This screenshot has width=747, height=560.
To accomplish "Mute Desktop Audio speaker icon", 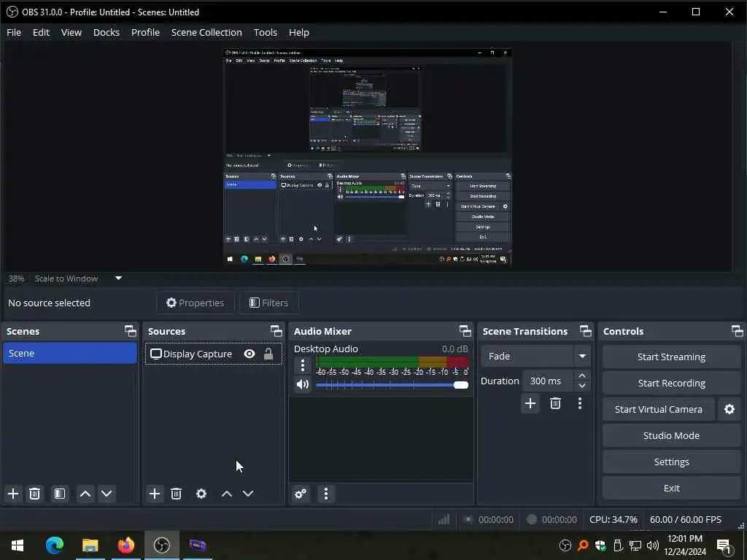I will (x=303, y=384).
